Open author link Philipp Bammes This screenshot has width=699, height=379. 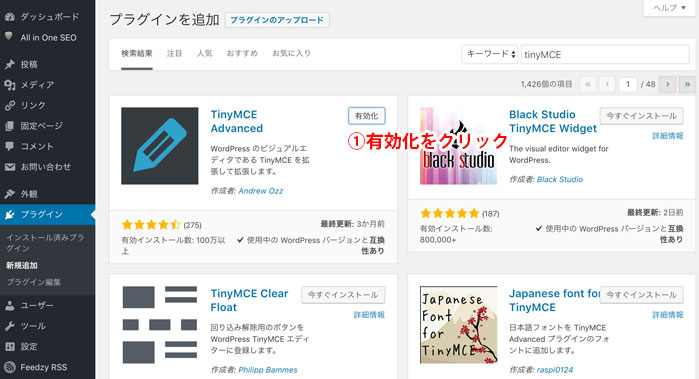tap(268, 370)
